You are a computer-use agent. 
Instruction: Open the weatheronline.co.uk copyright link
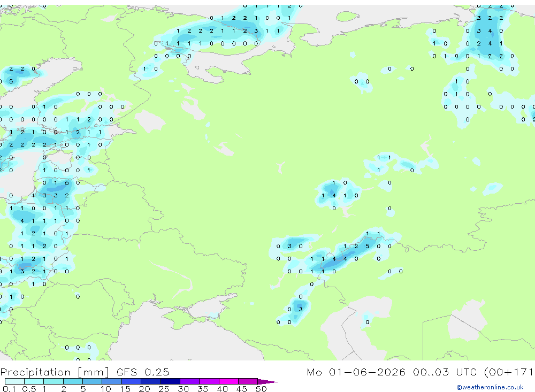tap(490, 387)
